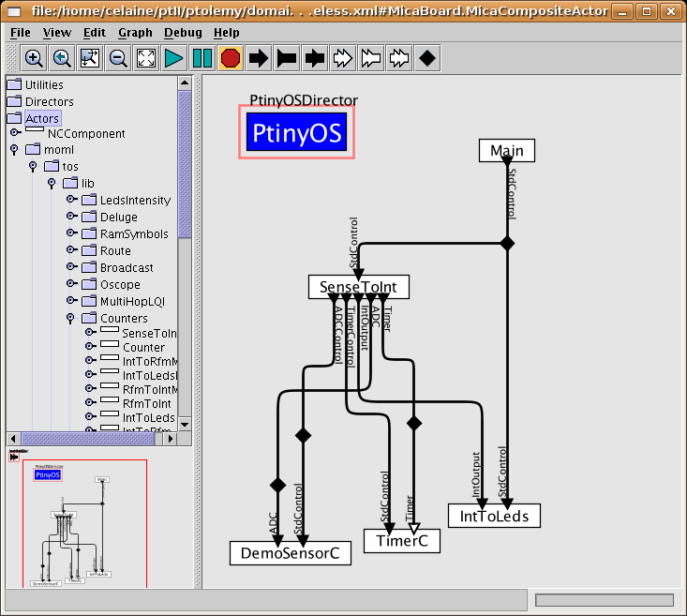Image resolution: width=687 pixels, height=616 pixels.
Task: Open the File menu
Action: pyautogui.click(x=21, y=33)
